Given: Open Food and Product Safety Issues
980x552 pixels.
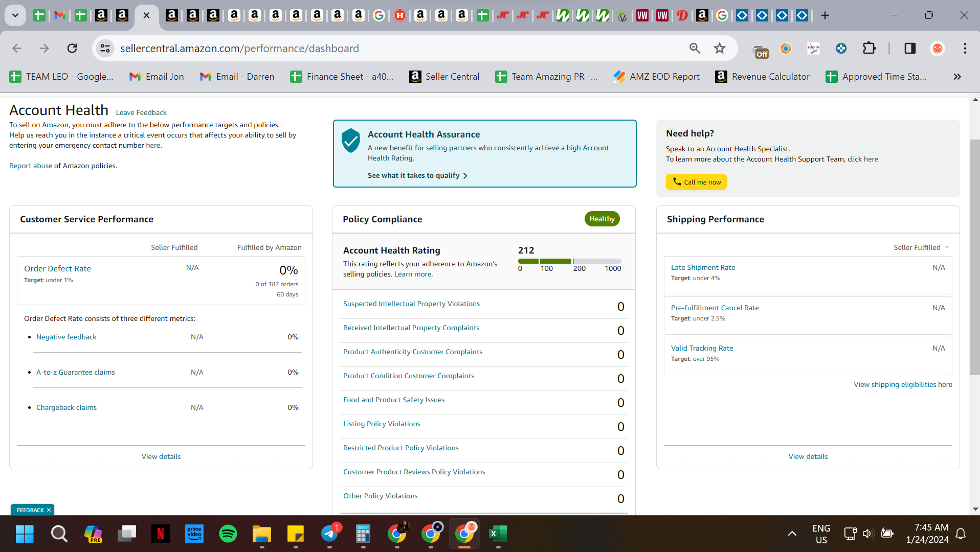Looking at the screenshot, I should click(x=394, y=400).
